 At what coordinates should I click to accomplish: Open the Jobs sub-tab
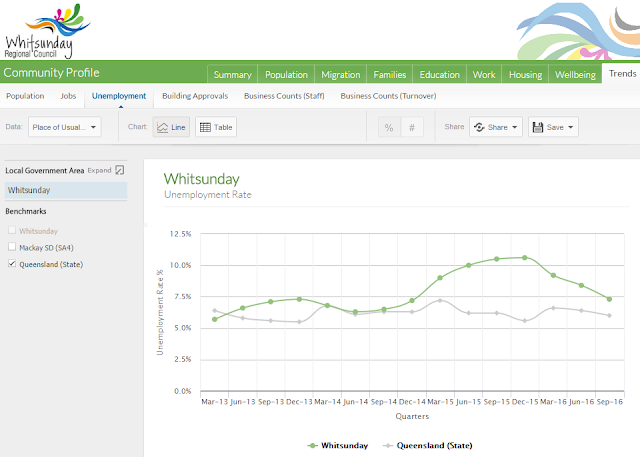click(68, 96)
